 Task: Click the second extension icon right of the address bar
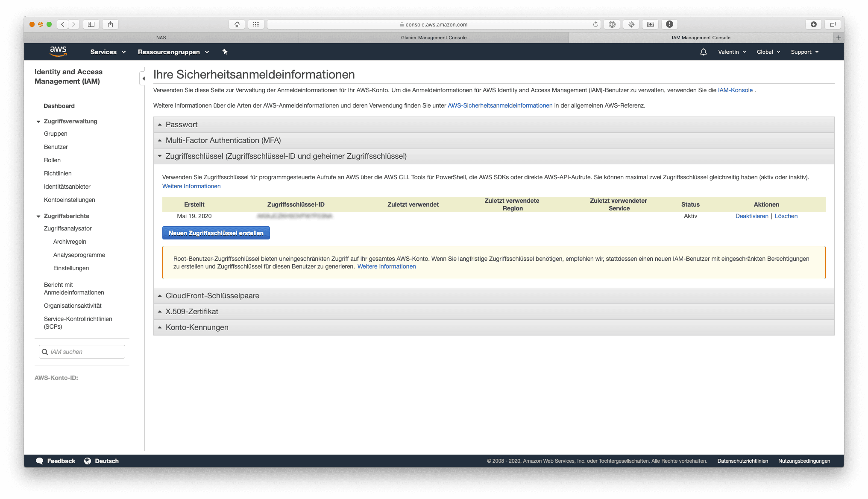(x=631, y=24)
